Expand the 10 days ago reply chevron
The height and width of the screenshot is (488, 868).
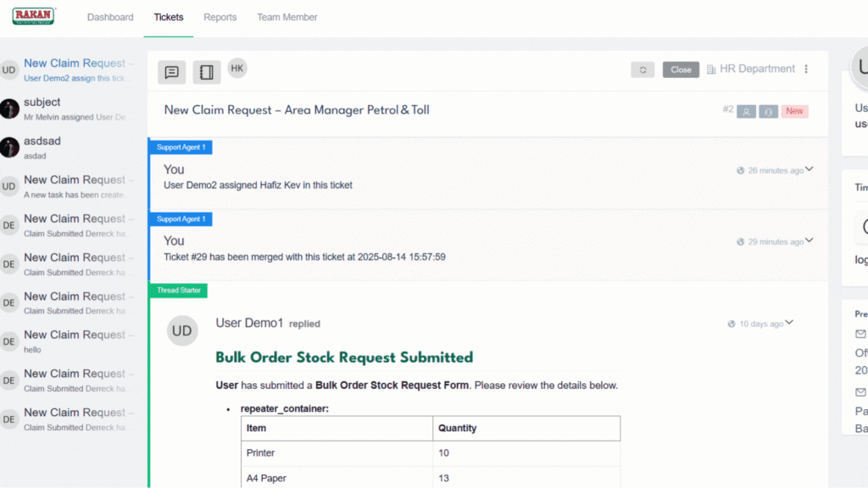click(789, 323)
